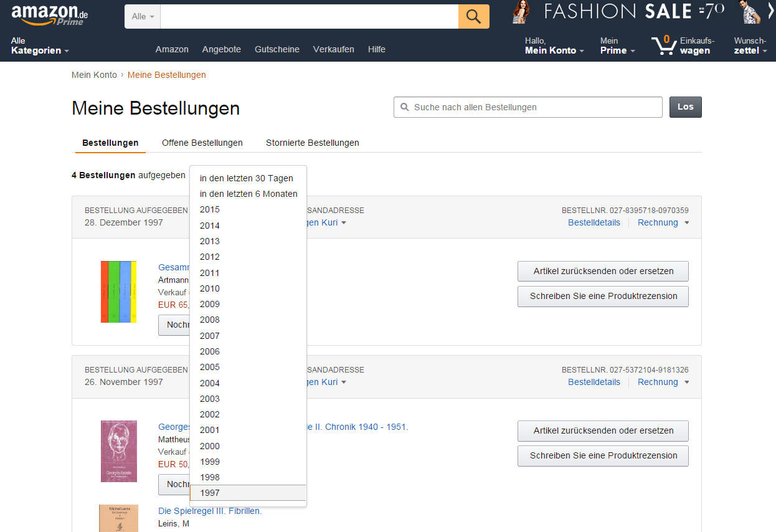Image resolution: width=776 pixels, height=532 pixels.
Task: Click the magnifier icon in the order search box
Action: (x=405, y=107)
